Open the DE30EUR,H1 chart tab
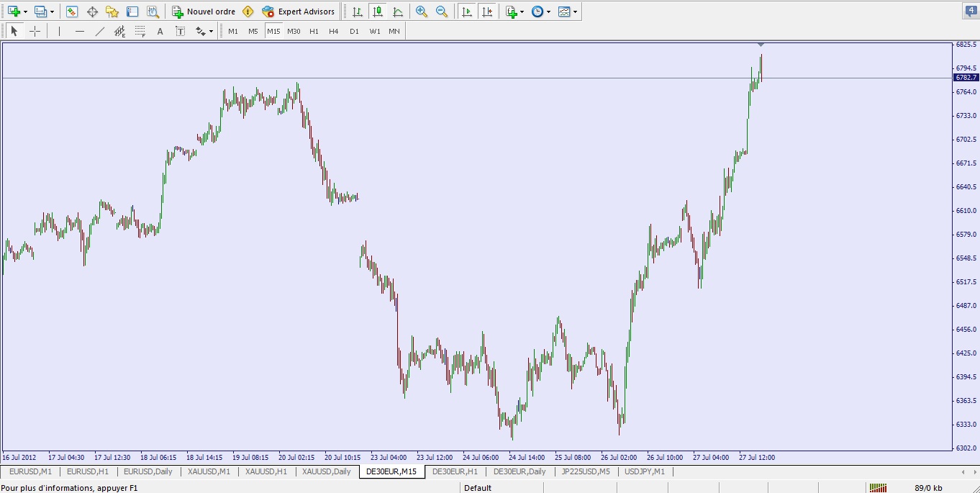 (455, 471)
